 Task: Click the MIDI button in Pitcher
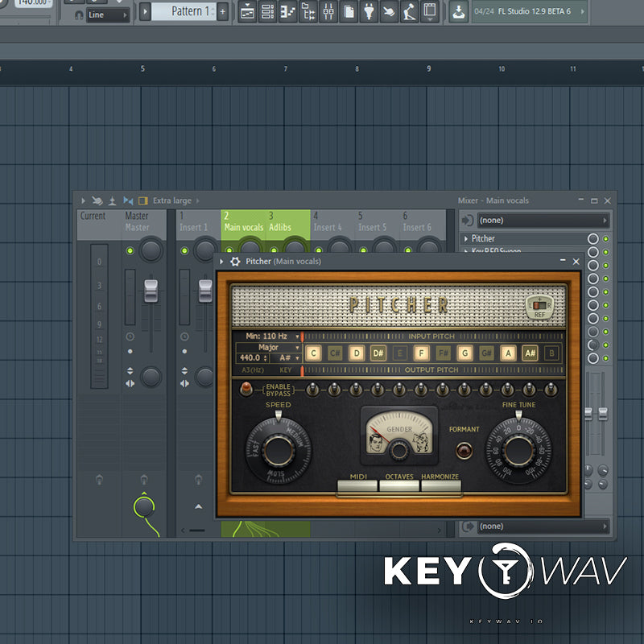tap(357, 486)
